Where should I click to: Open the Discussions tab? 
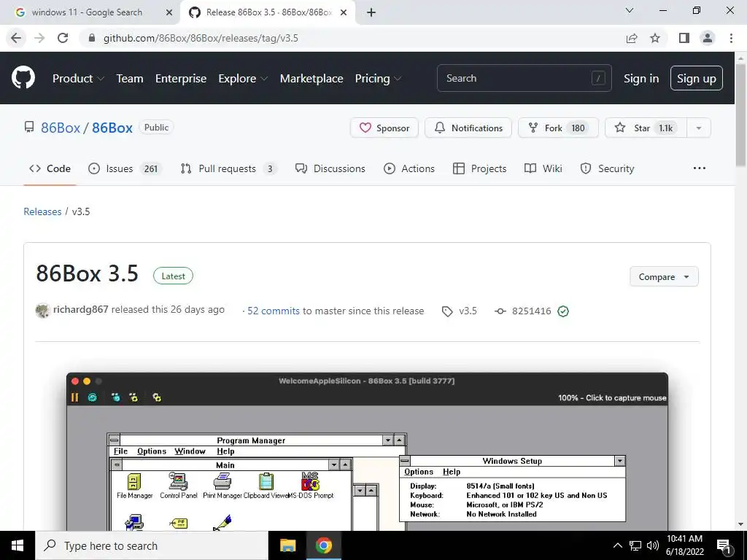click(330, 168)
